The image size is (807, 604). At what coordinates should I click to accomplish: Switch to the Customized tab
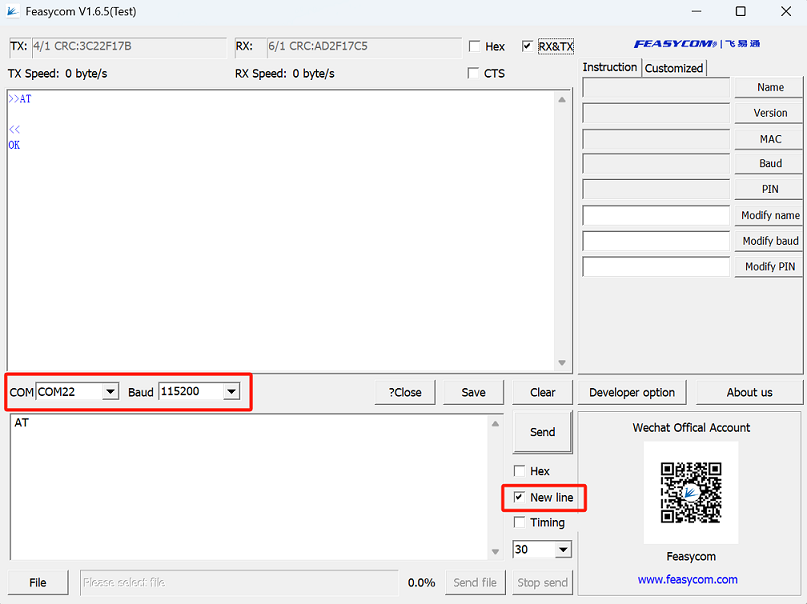tap(673, 68)
